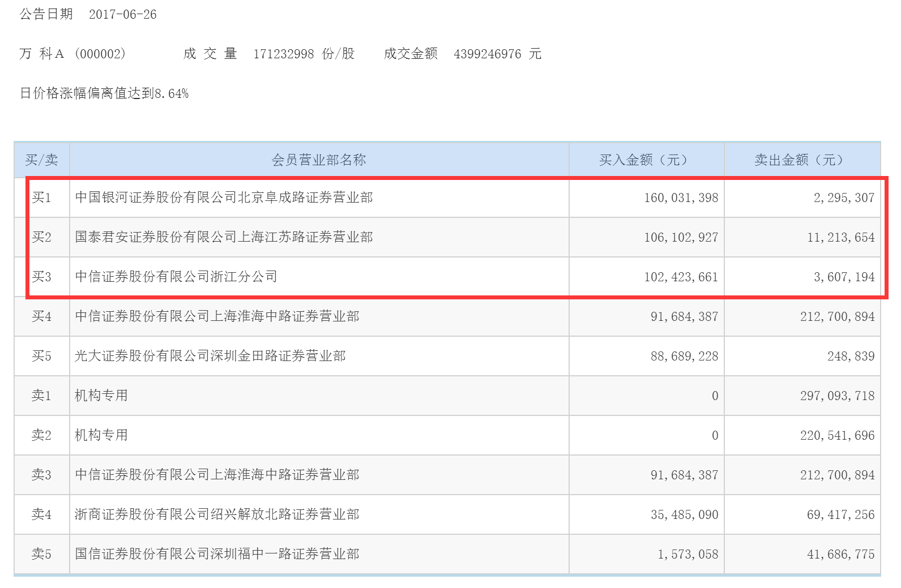The image size is (901, 588).
Task: Click buy amount 91,684,387 in 卖3 row
Action: click(x=684, y=475)
